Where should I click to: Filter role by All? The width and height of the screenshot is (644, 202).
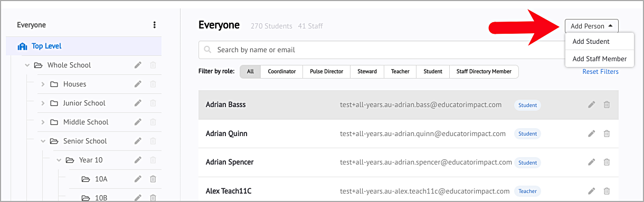coord(250,72)
